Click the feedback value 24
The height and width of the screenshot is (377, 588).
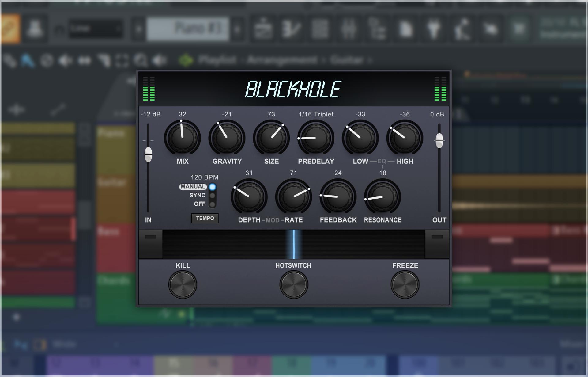pos(338,173)
